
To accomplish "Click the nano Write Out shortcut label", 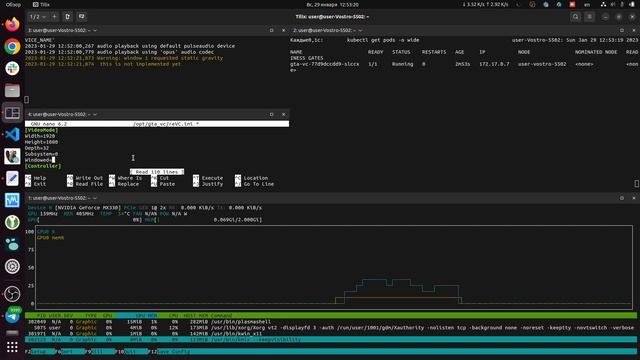I will click(x=89, y=178).
